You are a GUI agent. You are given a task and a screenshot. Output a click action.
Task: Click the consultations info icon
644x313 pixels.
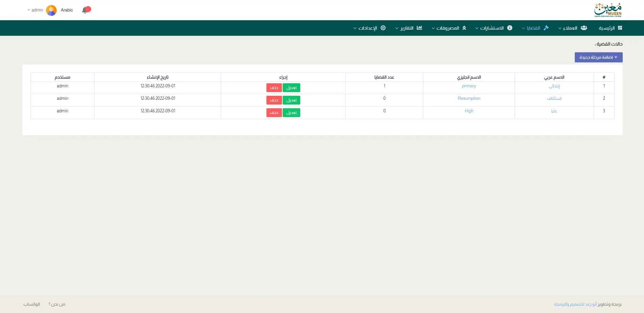(510, 28)
